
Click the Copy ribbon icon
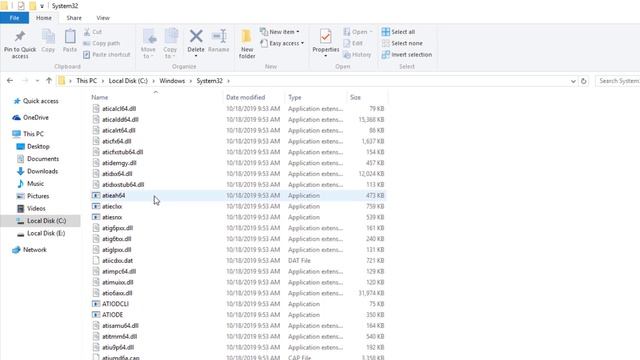pos(48,37)
